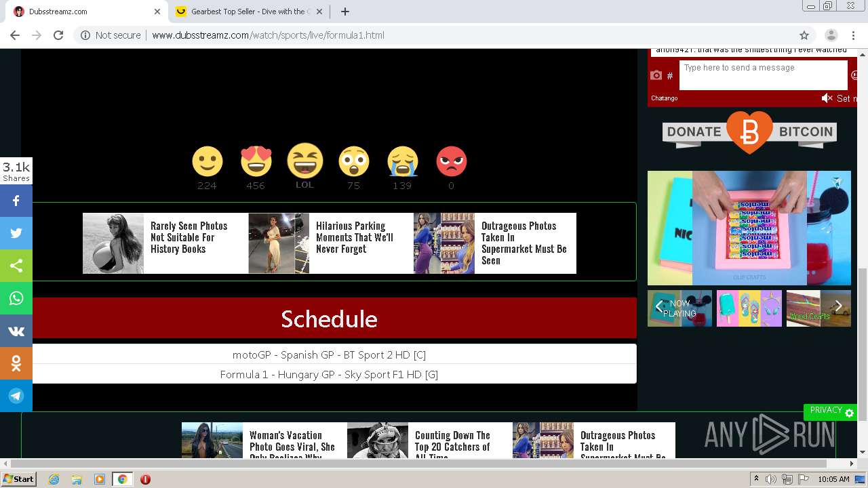Click the system tray volume icon
This screenshot has height=488, width=868.
[772, 479]
